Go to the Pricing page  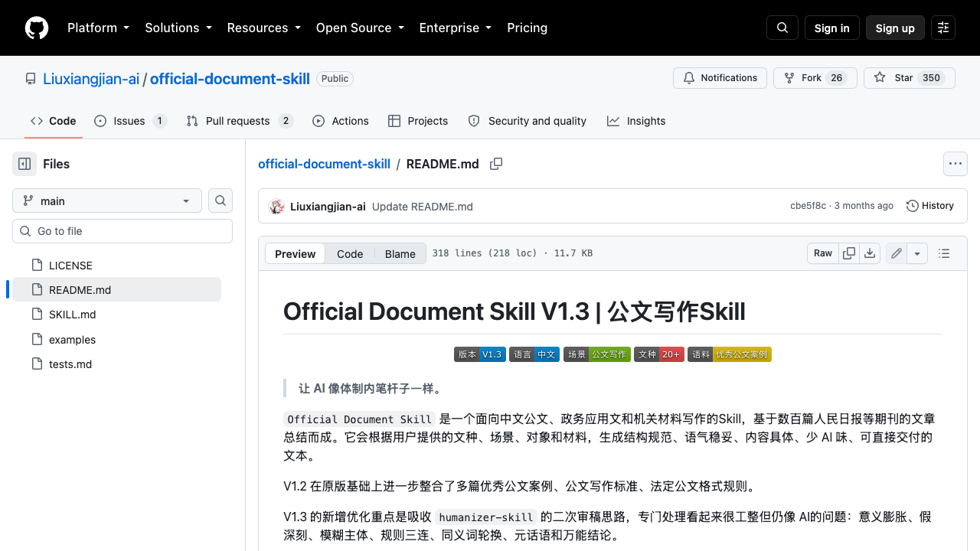point(527,28)
